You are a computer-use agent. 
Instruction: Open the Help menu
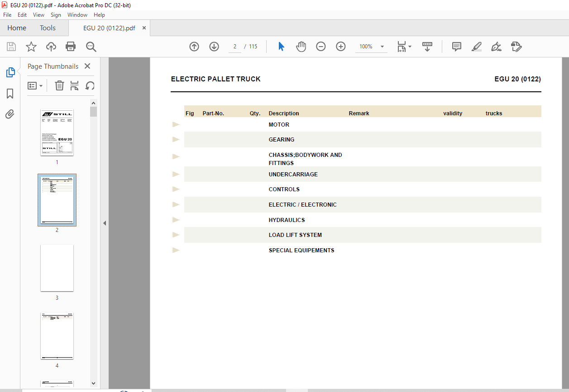(x=99, y=15)
